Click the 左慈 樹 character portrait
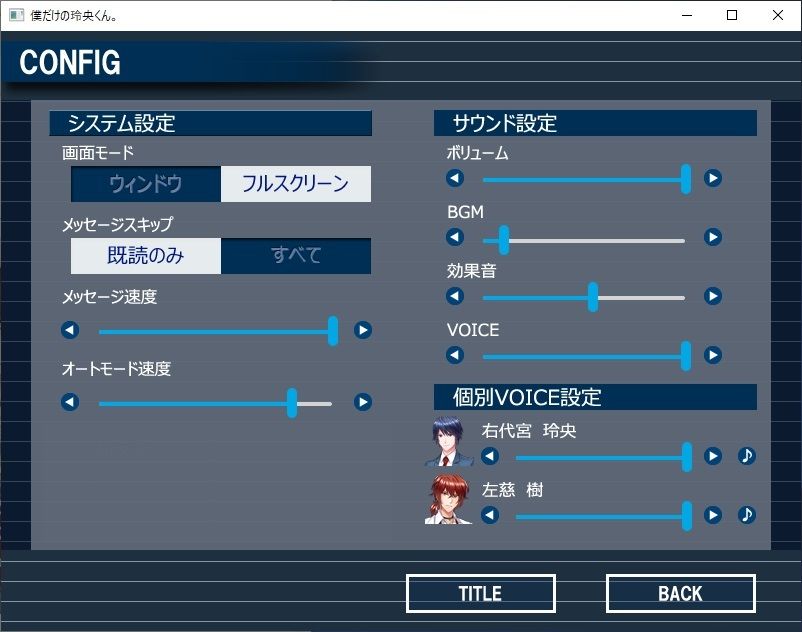802x632 pixels. pos(449,499)
